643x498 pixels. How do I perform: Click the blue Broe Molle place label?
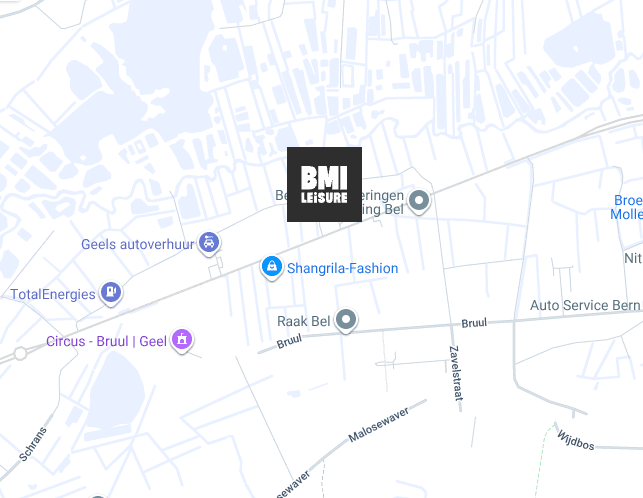(626, 207)
